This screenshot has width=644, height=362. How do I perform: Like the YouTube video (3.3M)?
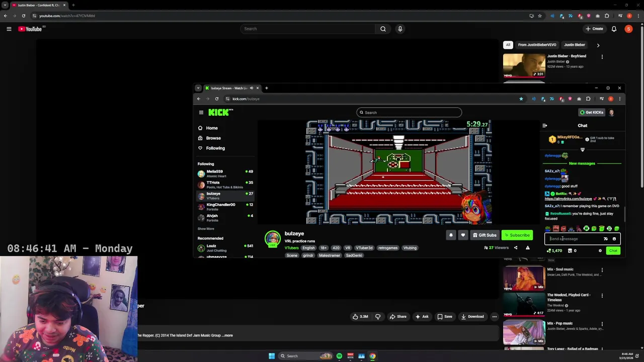click(360, 317)
